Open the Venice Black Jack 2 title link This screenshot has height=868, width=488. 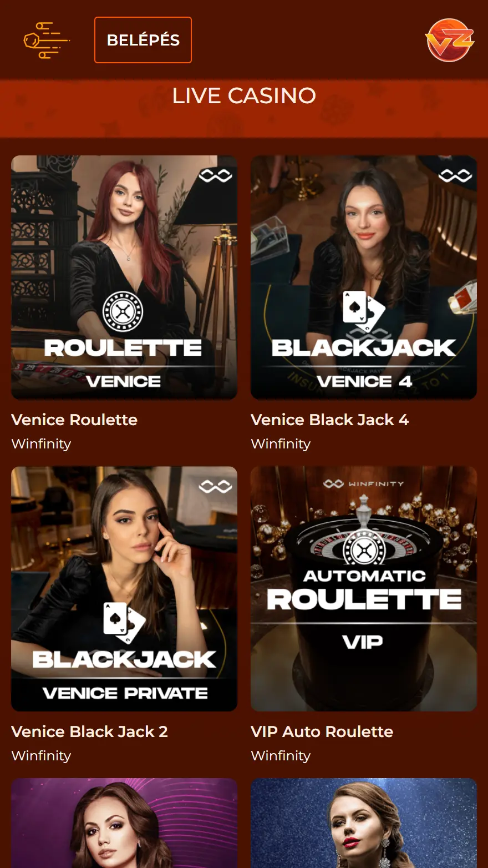click(x=89, y=731)
